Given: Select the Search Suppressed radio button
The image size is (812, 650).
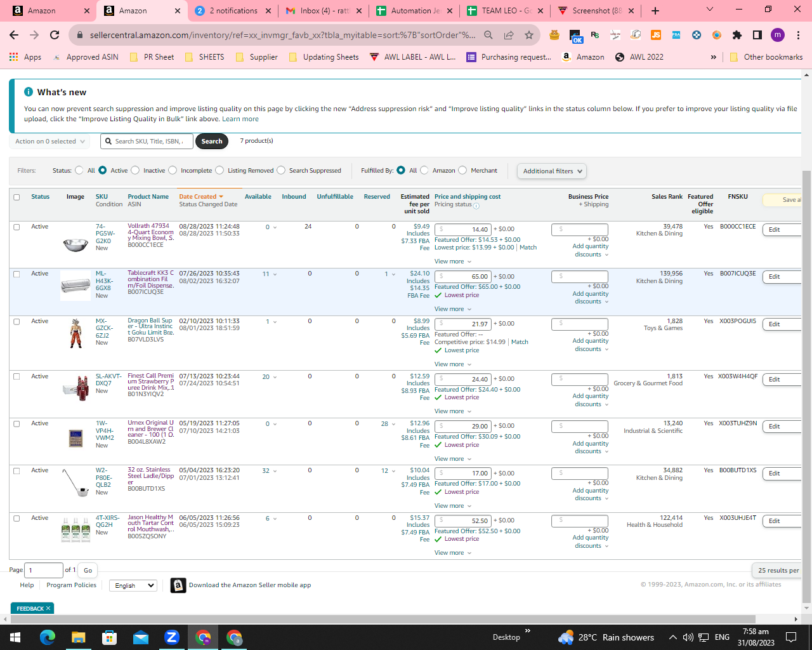Looking at the screenshot, I should tap(281, 170).
